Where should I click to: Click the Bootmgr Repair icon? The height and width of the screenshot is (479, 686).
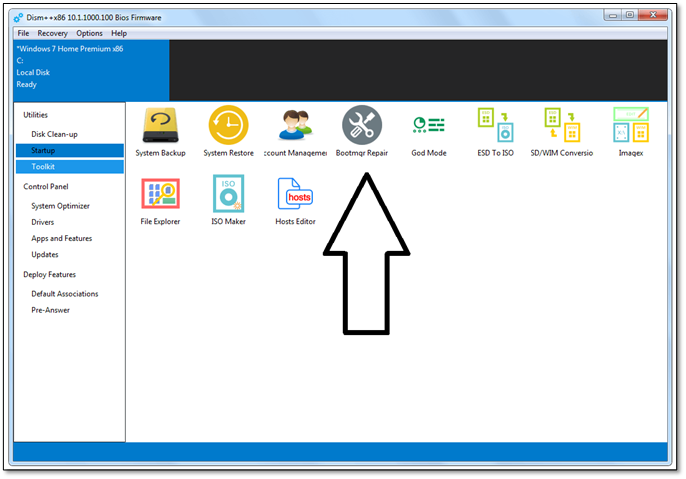coord(362,125)
